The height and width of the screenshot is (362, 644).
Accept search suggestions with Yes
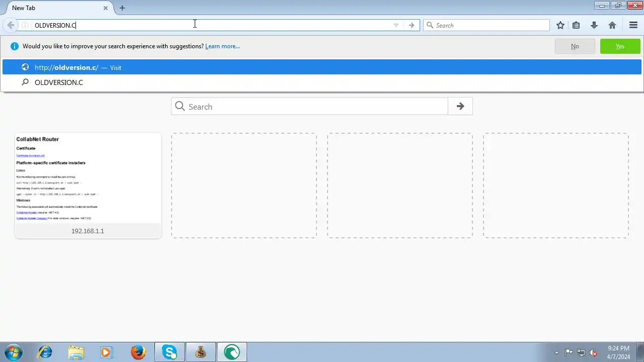coord(620,46)
